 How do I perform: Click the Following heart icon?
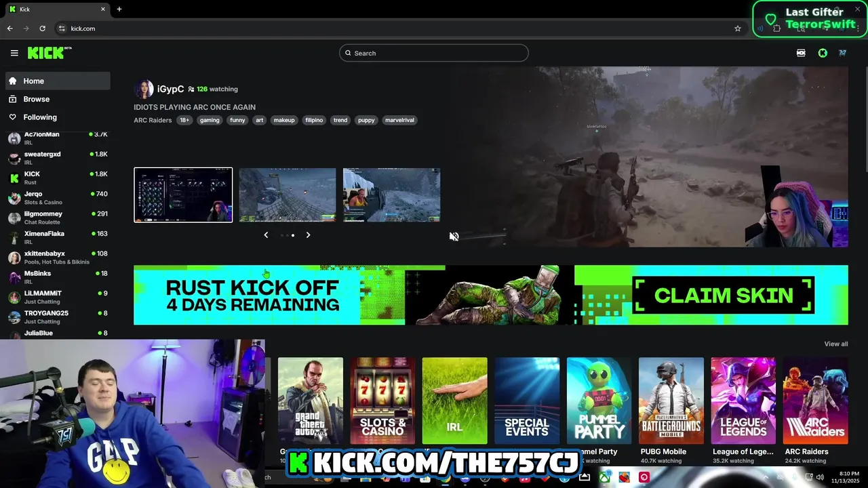coord(13,117)
